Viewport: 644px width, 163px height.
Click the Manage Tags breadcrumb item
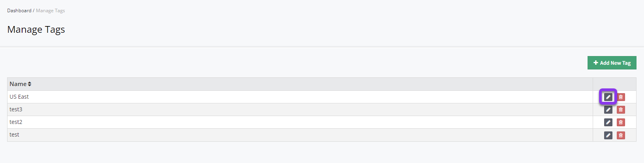tap(51, 11)
